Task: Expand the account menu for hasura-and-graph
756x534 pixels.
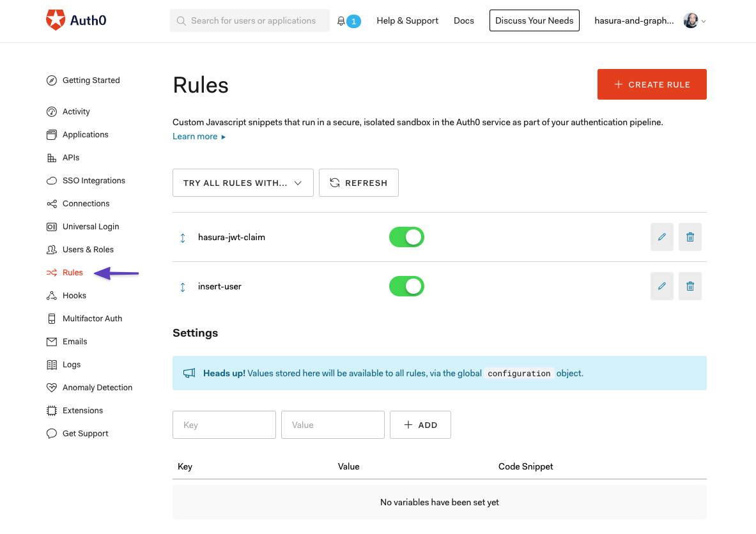Action: pyautogui.click(x=634, y=20)
